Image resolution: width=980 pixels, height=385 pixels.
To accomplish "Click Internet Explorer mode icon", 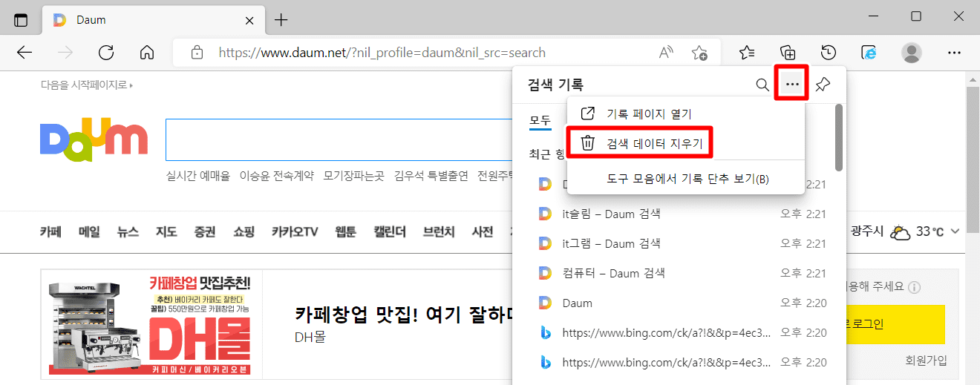I will tap(869, 53).
